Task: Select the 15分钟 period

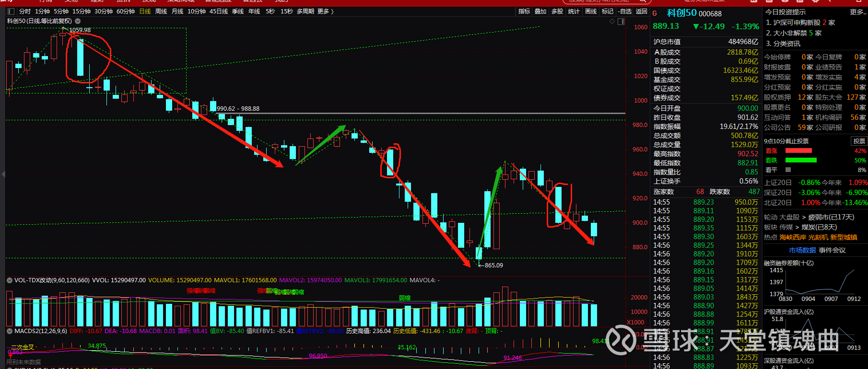Action: (81, 11)
